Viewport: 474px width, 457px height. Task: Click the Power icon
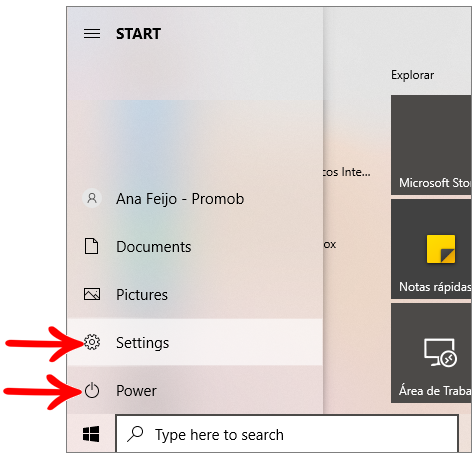tap(92, 390)
